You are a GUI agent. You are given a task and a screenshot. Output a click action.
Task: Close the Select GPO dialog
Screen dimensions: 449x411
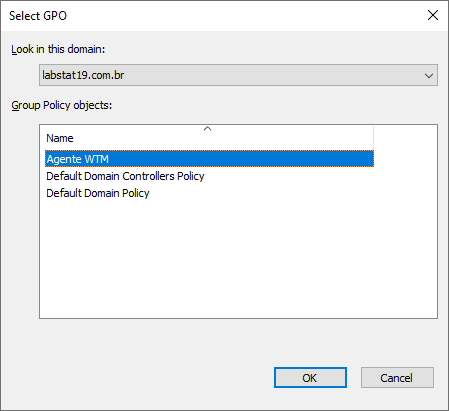(433, 15)
